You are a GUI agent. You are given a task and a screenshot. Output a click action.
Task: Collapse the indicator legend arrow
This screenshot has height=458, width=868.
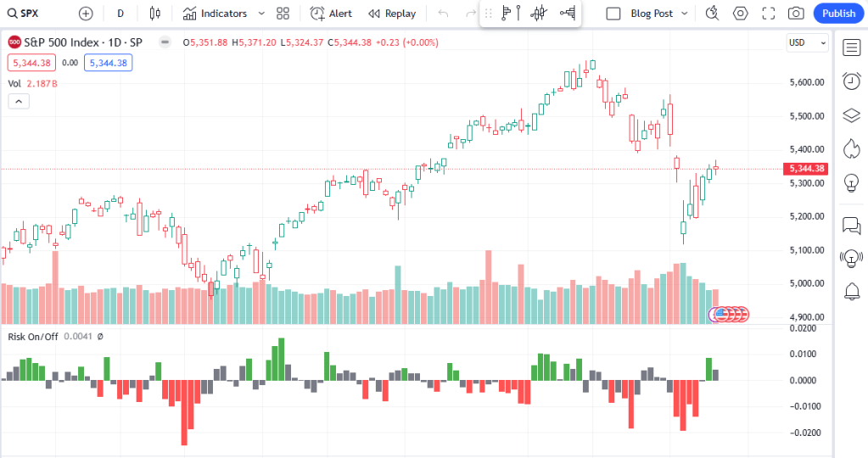(19, 101)
